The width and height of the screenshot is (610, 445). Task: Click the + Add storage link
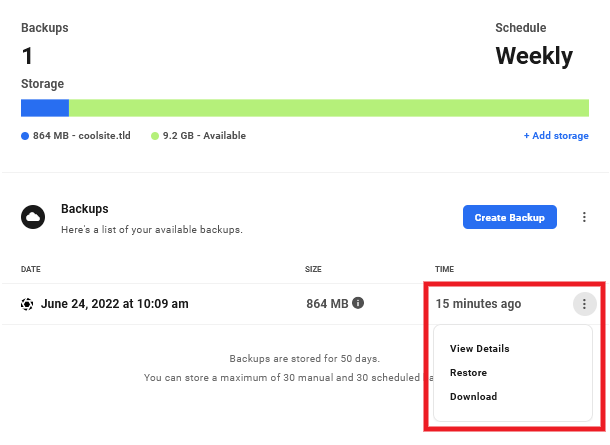[556, 135]
